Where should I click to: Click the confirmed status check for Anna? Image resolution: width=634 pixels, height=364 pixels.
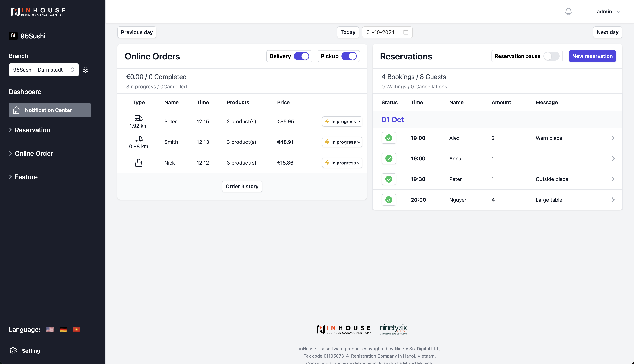tap(389, 159)
